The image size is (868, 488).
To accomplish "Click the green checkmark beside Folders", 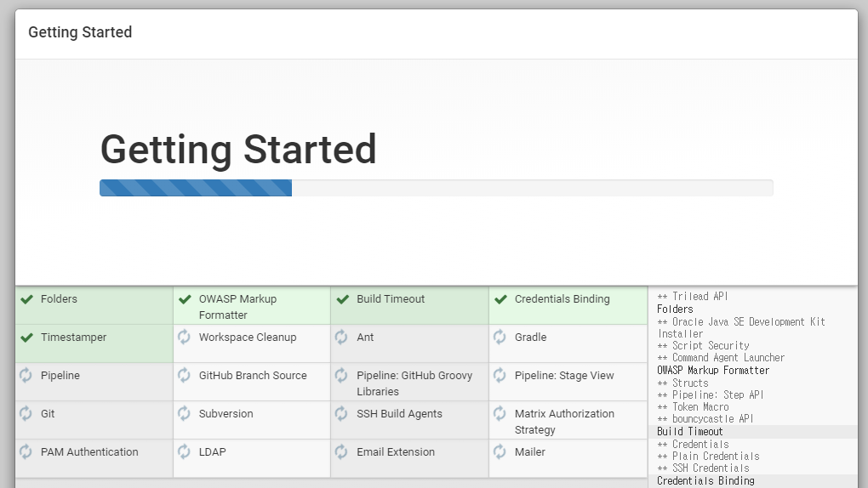I will (x=26, y=299).
